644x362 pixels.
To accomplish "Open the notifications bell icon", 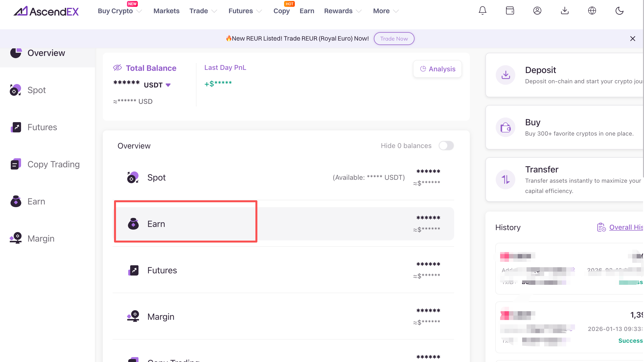I will pos(482,11).
